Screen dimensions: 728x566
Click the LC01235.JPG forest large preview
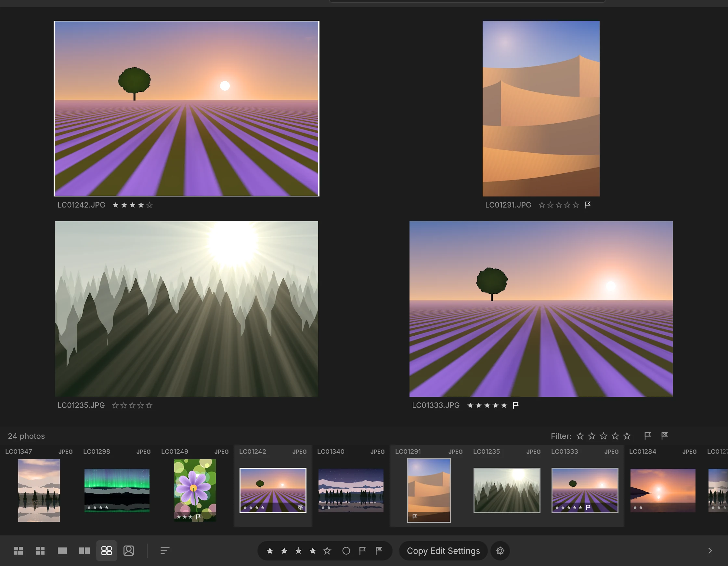click(186, 309)
